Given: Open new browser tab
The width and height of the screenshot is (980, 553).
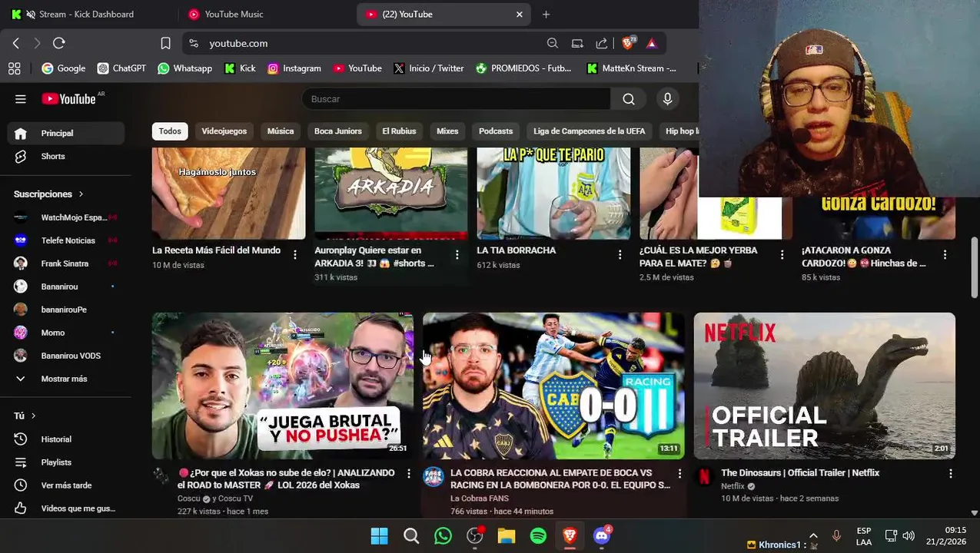Looking at the screenshot, I should (546, 14).
